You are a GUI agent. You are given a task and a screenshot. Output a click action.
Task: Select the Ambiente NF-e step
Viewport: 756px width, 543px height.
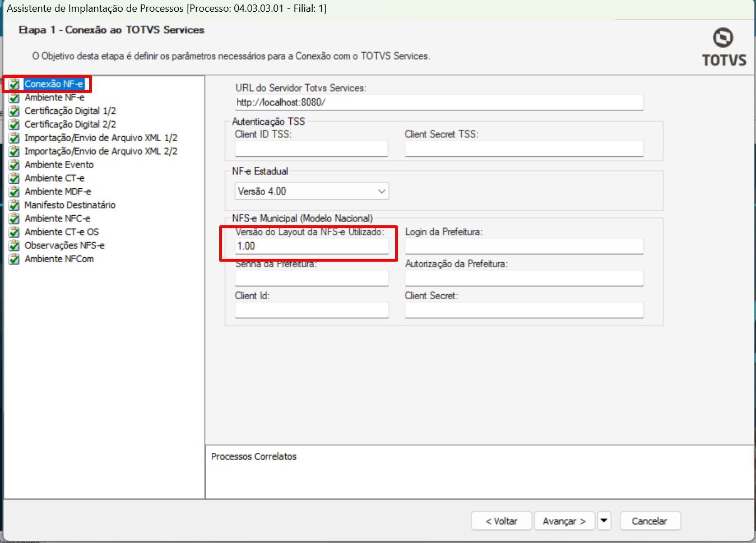click(x=54, y=98)
